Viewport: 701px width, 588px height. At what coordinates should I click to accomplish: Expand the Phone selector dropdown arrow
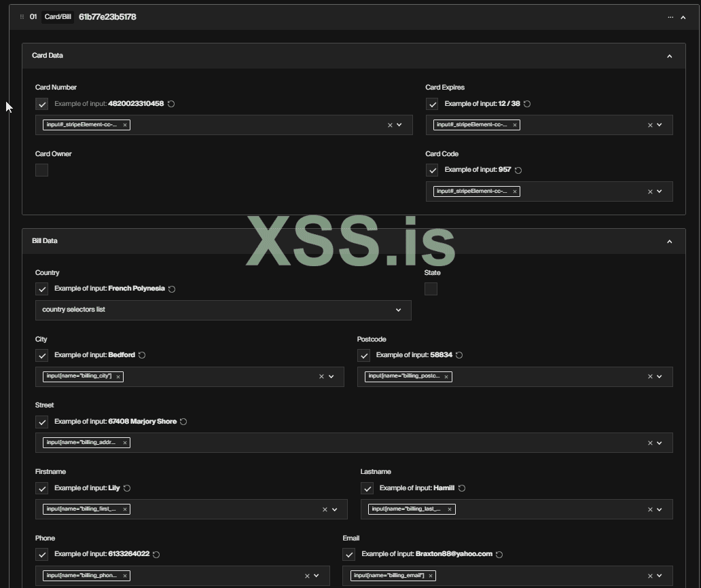(x=317, y=576)
